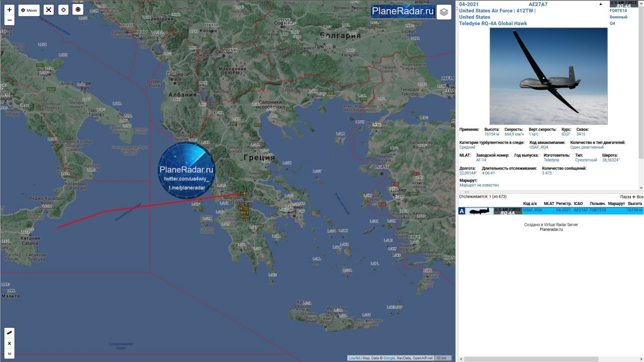
Task: Select the FORTE10 aircraft marker on the map
Action: tap(244, 194)
